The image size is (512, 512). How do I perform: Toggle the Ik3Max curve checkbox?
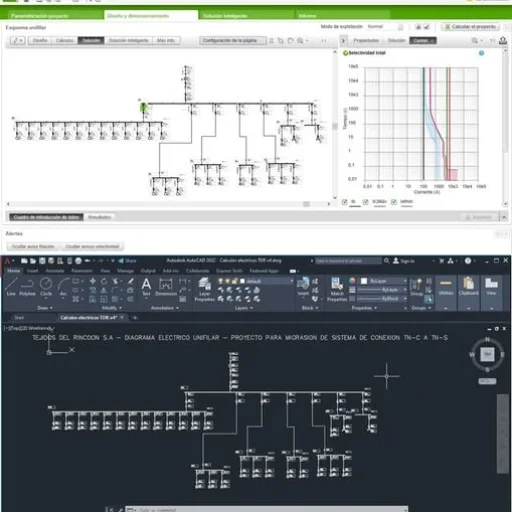tap(365, 202)
